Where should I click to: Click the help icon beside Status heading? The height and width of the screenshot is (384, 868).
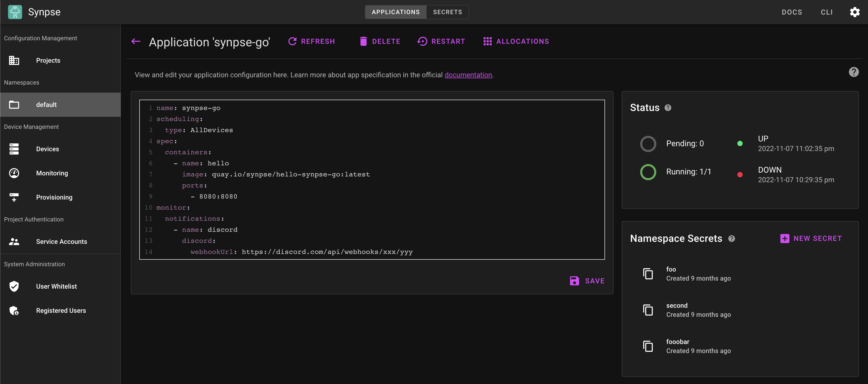pos(668,108)
